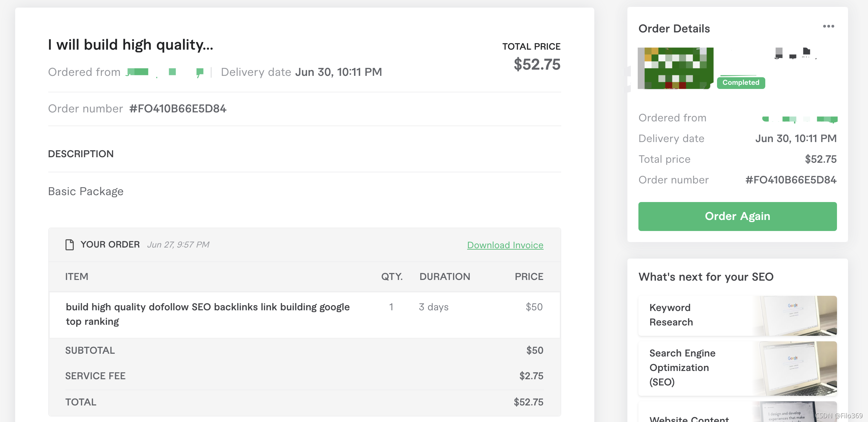Image resolution: width=868 pixels, height=422 pixels.
Task: Click the seller name beside Ordered from
Action: coord(165,72)
